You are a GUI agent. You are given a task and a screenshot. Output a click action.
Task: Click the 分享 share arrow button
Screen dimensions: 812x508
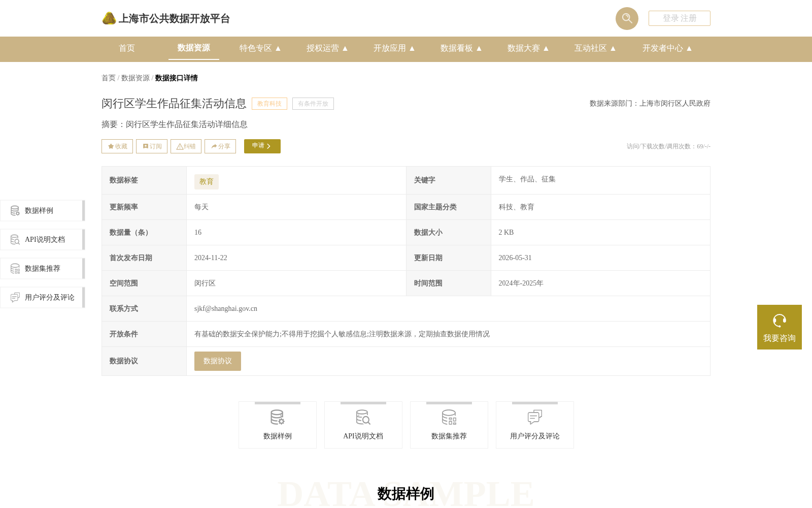click(x=220, y=146)
